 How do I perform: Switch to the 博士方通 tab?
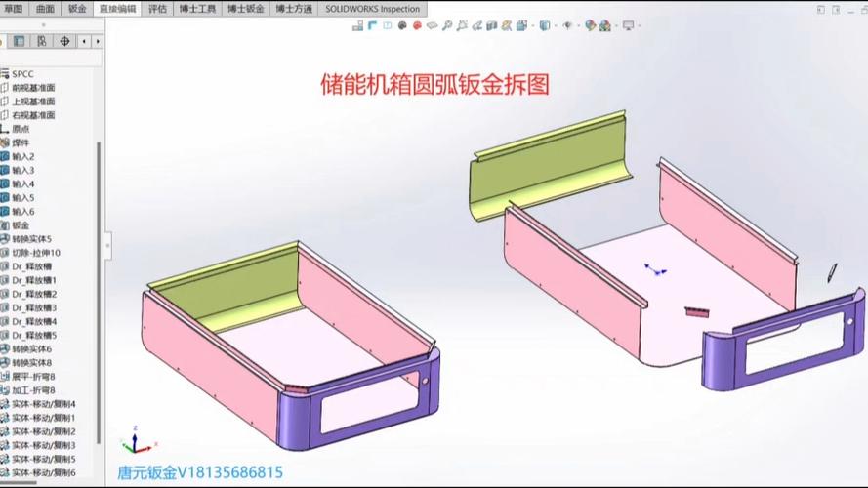pyautogui.click(x=293, y=9)
